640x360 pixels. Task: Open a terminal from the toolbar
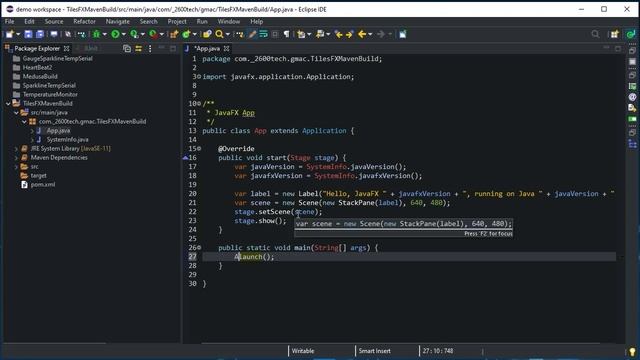(x=54, y=34)
